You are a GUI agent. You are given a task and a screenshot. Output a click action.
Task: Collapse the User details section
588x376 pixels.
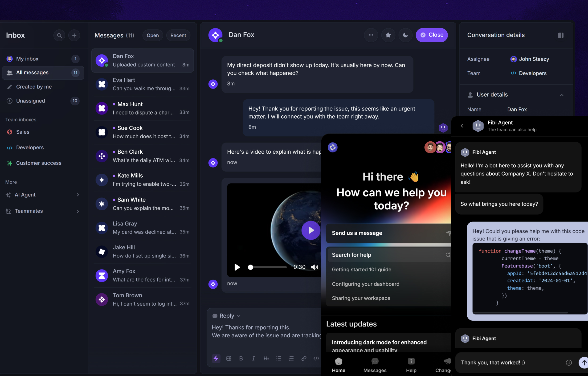coord(562,95)
